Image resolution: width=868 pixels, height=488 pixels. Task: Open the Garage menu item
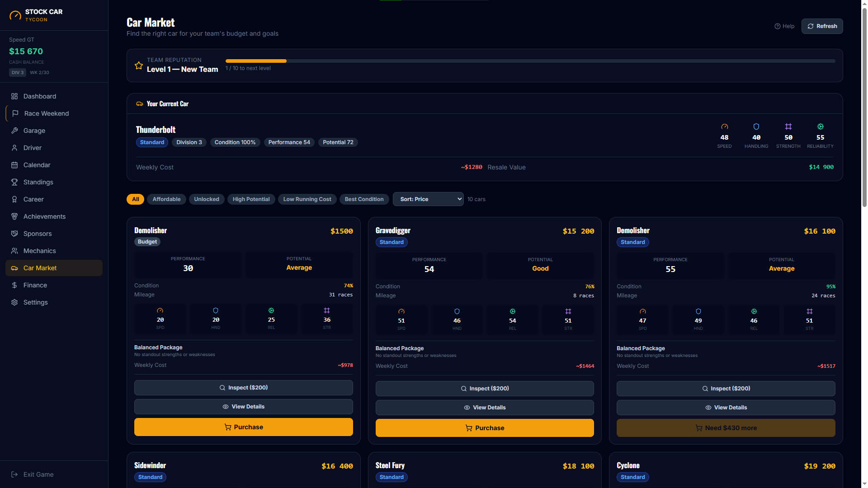click(x=54, y=131)
